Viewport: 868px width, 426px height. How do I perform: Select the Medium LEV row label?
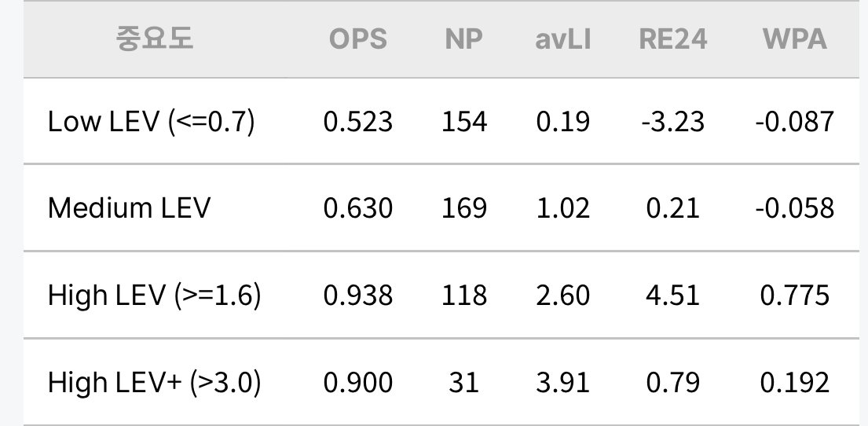tap(129, 208)
